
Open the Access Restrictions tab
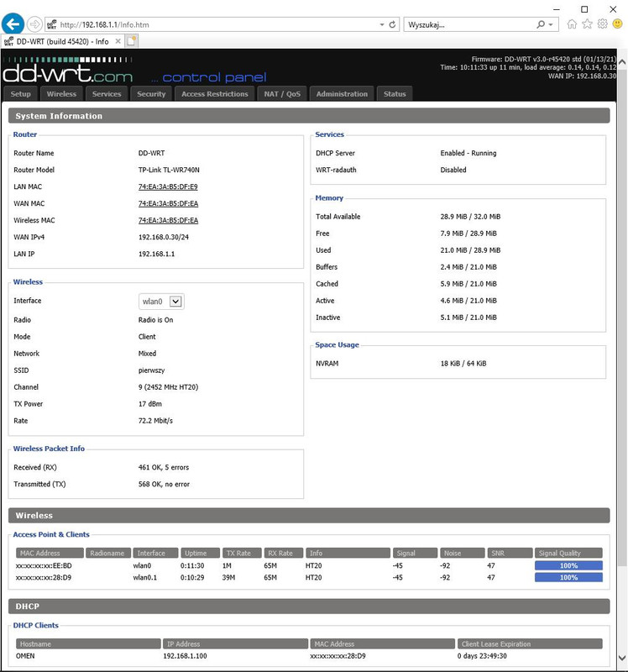click(215, 94)
